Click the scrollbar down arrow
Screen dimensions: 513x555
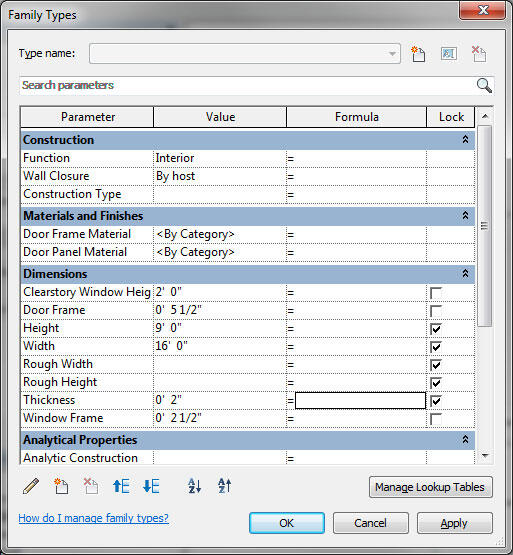pos(485,456)
